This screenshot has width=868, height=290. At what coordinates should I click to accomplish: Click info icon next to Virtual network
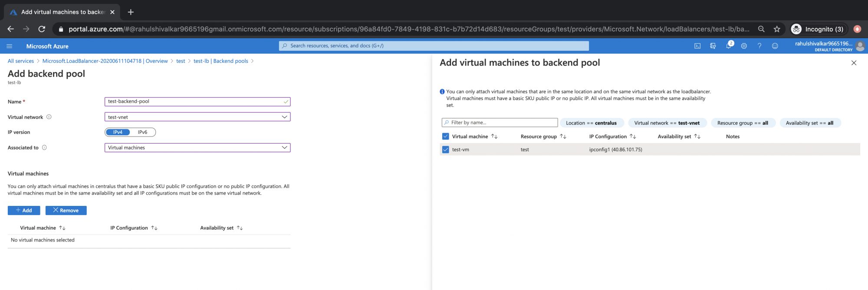pos(49,117)
